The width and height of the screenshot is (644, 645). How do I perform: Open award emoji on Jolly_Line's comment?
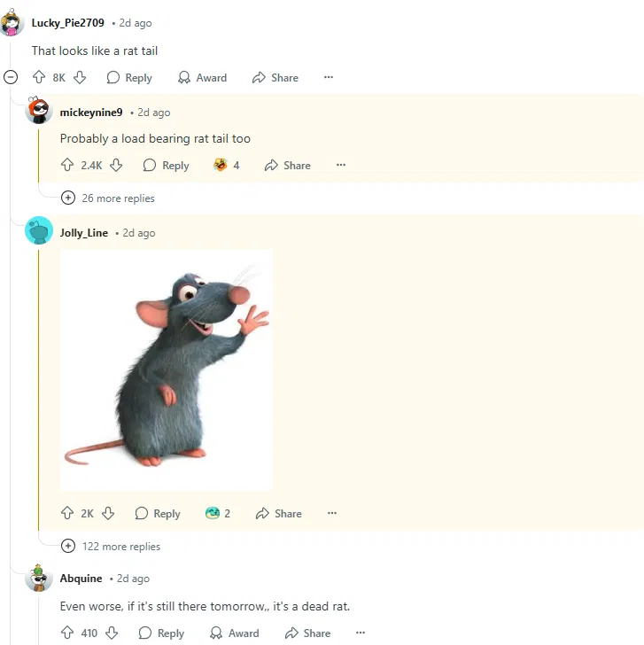(218, 513)
